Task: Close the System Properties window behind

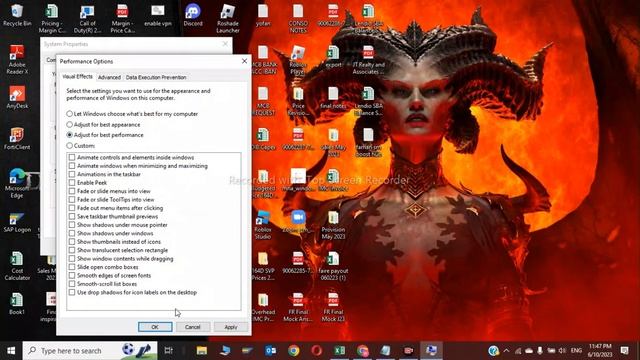Action: click(225, 44)
